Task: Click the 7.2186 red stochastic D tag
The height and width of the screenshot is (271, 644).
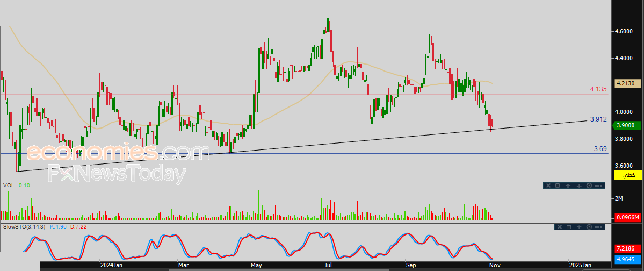Action: pos(627,249)
